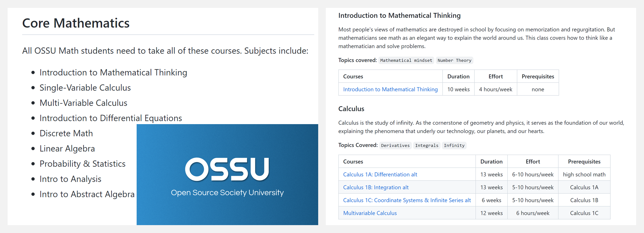Select the Mathematical mindset topic tag
This screenshot has width=644, height=233.
tap(406, 60)
